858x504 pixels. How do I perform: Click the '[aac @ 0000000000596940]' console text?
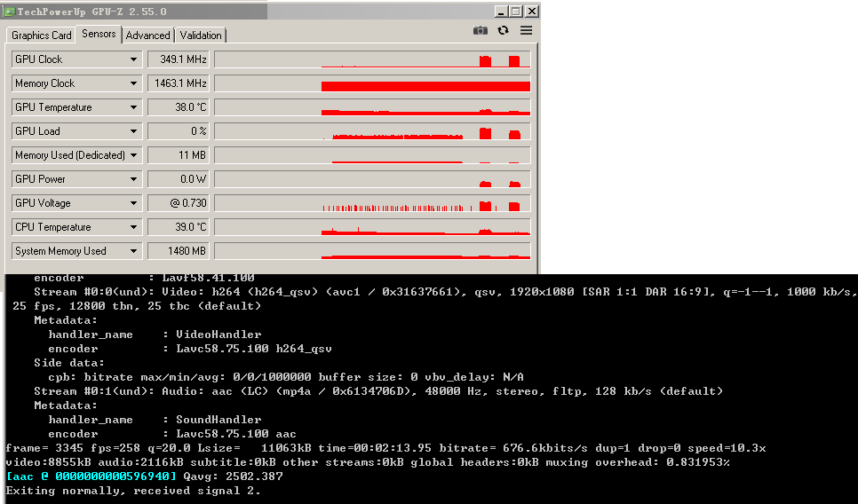click(91, 476)
